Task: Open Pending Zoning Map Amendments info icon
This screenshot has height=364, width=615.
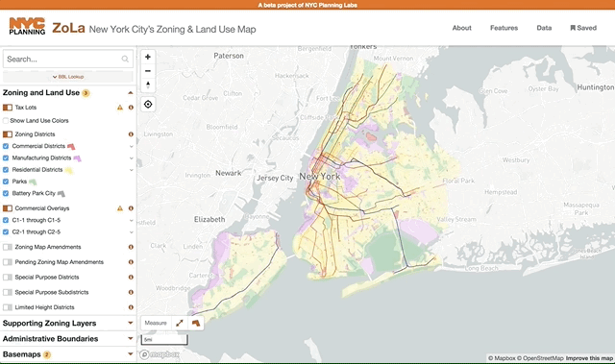Action: 131,262
